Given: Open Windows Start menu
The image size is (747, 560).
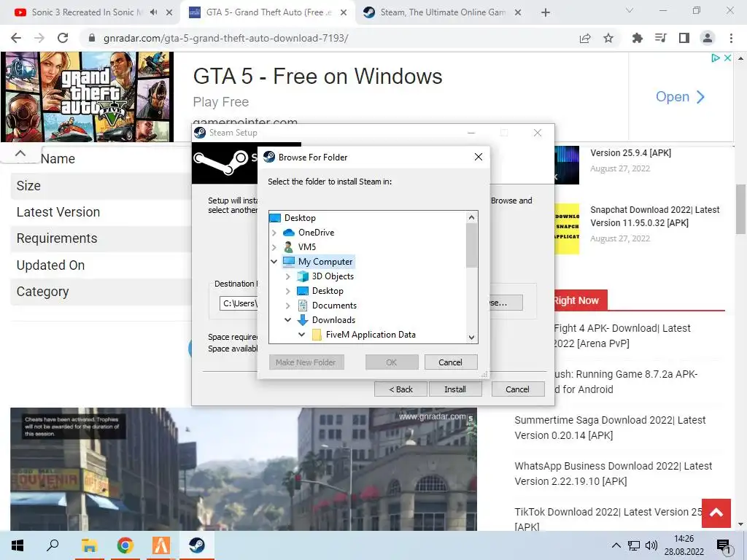Looking at the screenshot, I should 18,545.
